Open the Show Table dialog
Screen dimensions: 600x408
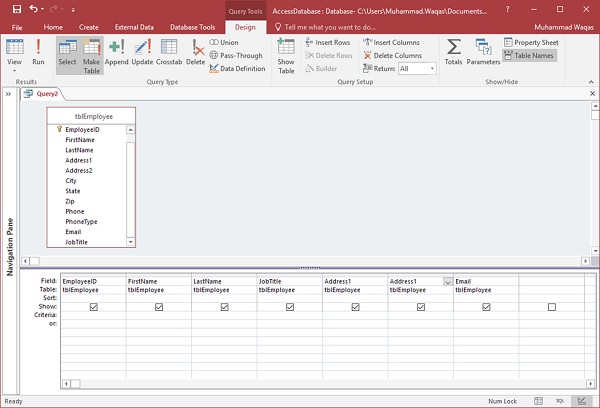(286, 54)
